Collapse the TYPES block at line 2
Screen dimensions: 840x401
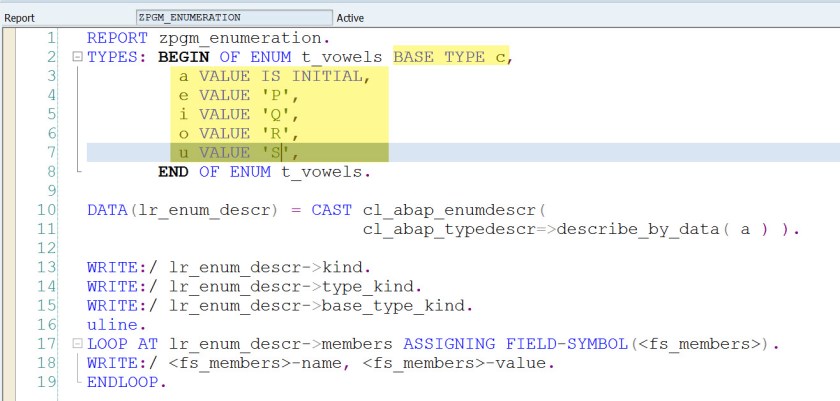tap(78, 57)
